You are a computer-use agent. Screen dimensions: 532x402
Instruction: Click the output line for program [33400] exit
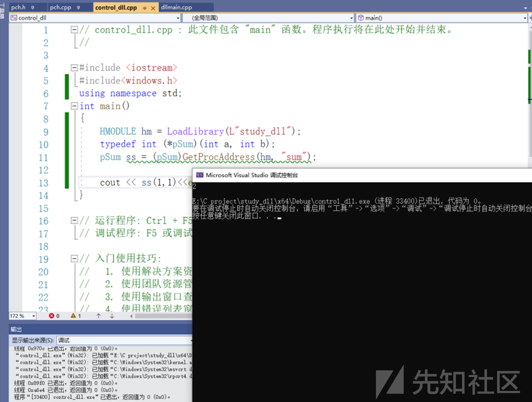(x=92, y=397)
